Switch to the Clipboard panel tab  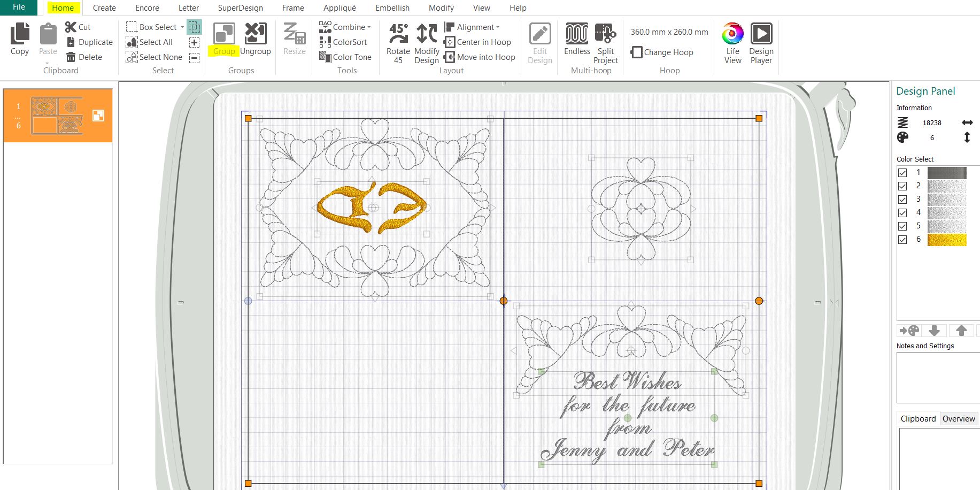pos(918,419)
